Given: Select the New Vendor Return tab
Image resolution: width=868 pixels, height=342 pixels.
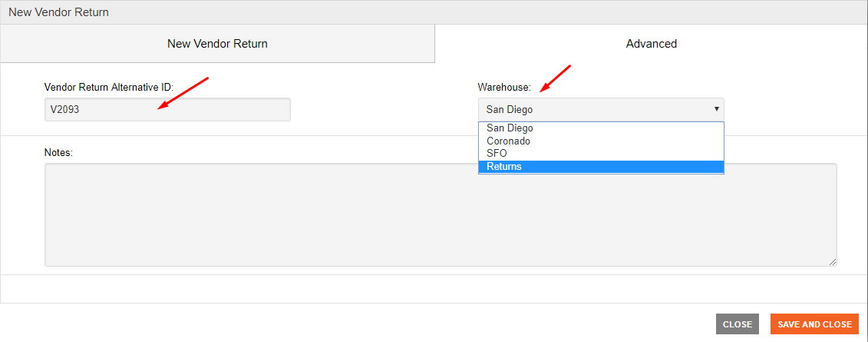Looking at the screenshot, I should pos(217,44).
